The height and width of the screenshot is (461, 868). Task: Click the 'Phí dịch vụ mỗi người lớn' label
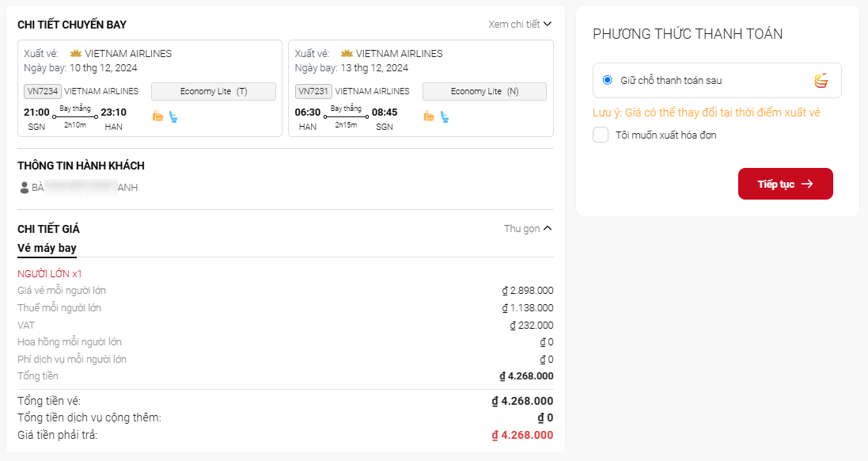(x=72, y=359)
